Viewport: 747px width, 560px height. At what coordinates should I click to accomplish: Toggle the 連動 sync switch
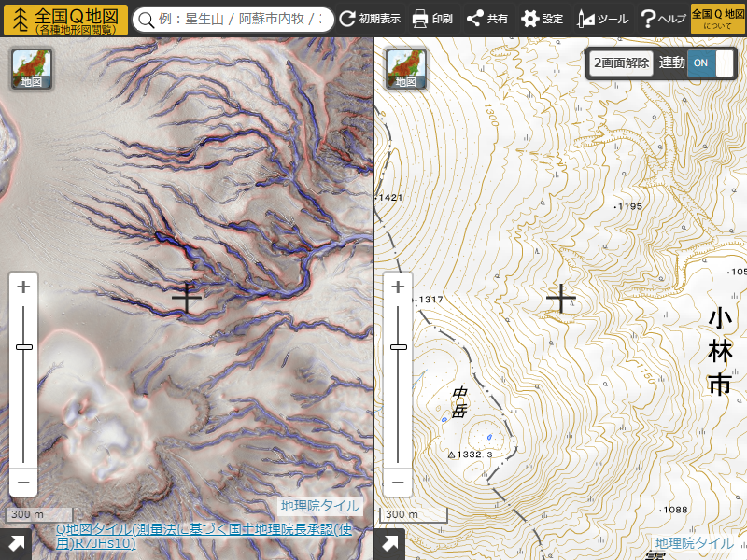click(x=711, y=63)
